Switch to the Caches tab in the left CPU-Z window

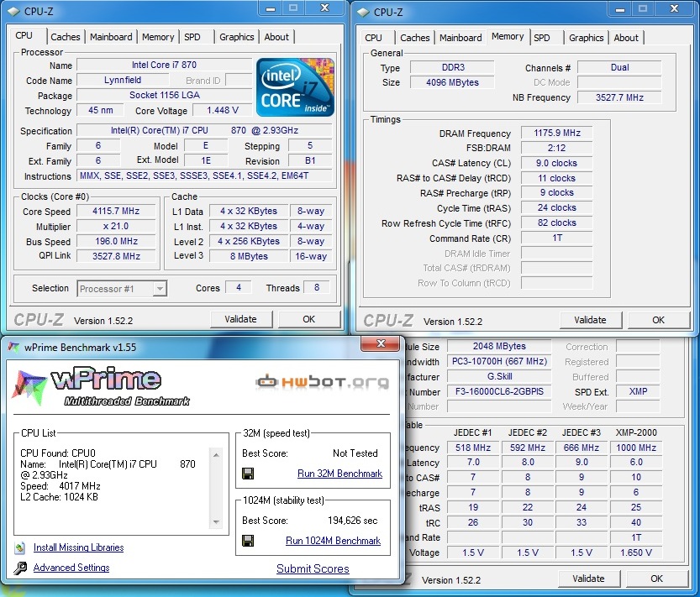coord(66,37)
